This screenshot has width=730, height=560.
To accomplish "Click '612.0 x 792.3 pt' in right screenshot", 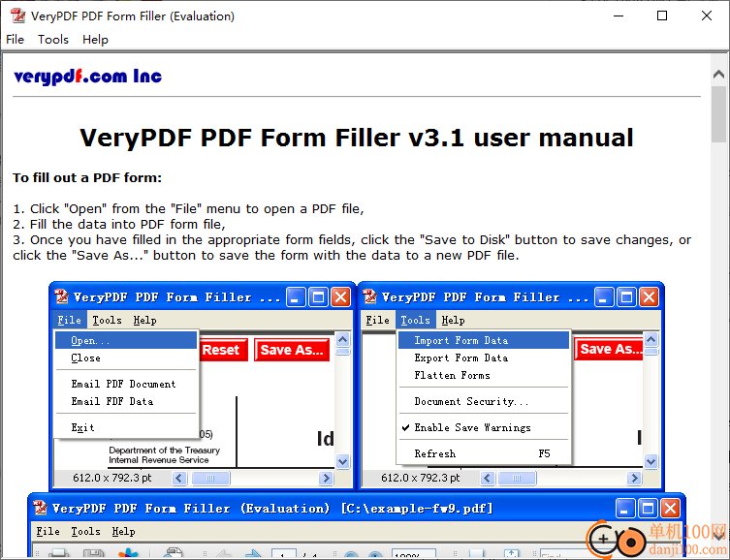I will click(x=421, y=479).
